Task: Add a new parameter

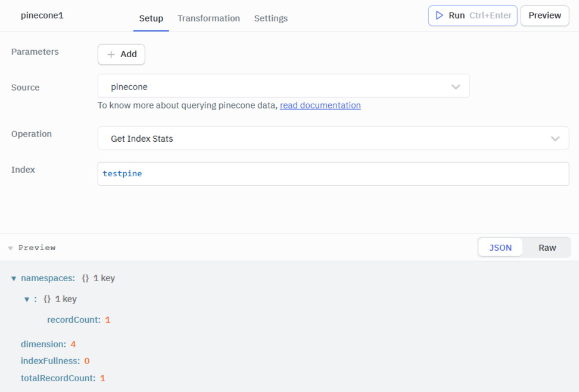Action: [x=122, y=55]
